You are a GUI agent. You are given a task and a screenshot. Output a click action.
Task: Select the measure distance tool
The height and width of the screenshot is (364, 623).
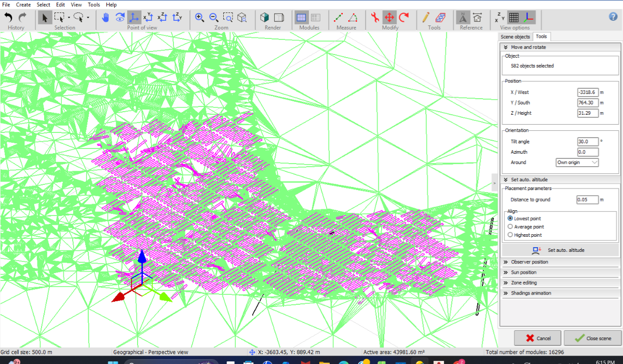pos(338,17)
